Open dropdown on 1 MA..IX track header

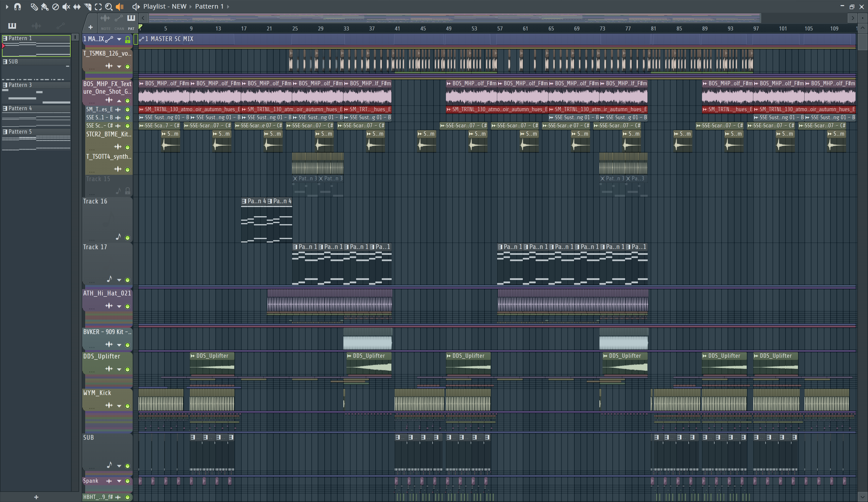click(119, 39)
